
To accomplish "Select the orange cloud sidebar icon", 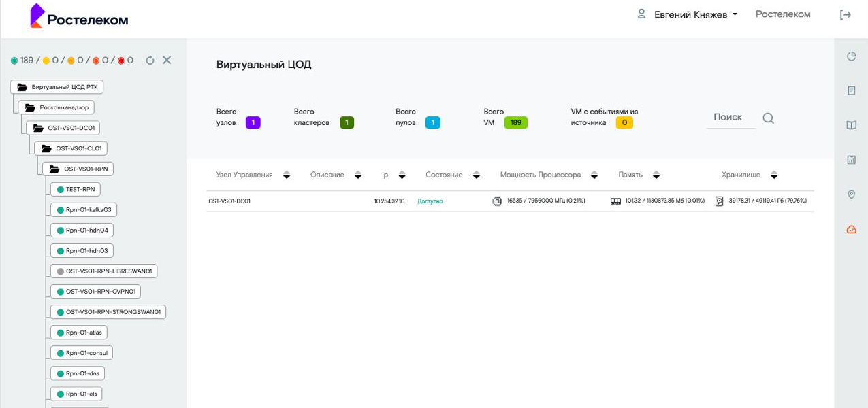I will pyautogui.click(x=851, y=230).
